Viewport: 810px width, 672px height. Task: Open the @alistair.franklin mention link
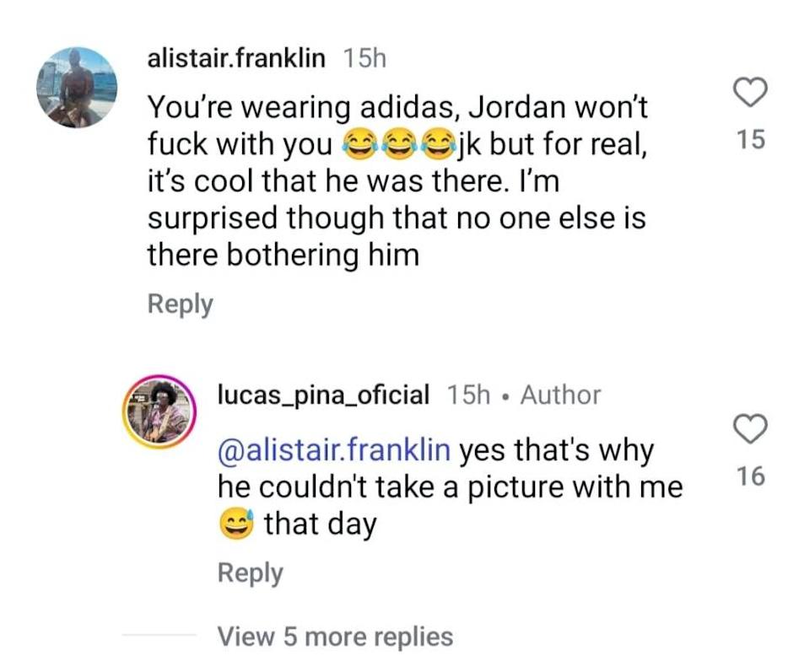[x=333, y=449]
